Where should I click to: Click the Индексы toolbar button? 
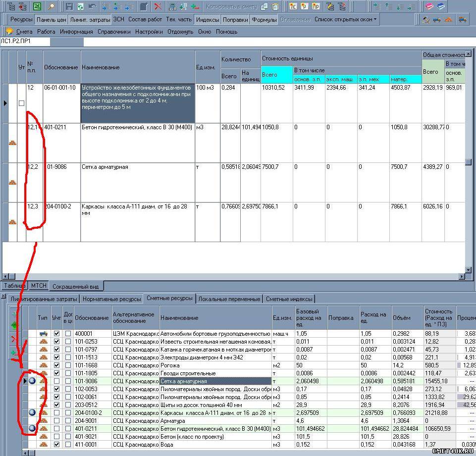pyautogui.click(x=208, y=20)
